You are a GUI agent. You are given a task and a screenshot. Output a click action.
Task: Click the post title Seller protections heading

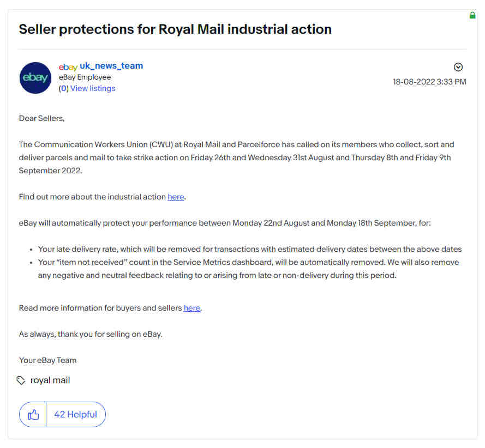click(x=175, y=29)
